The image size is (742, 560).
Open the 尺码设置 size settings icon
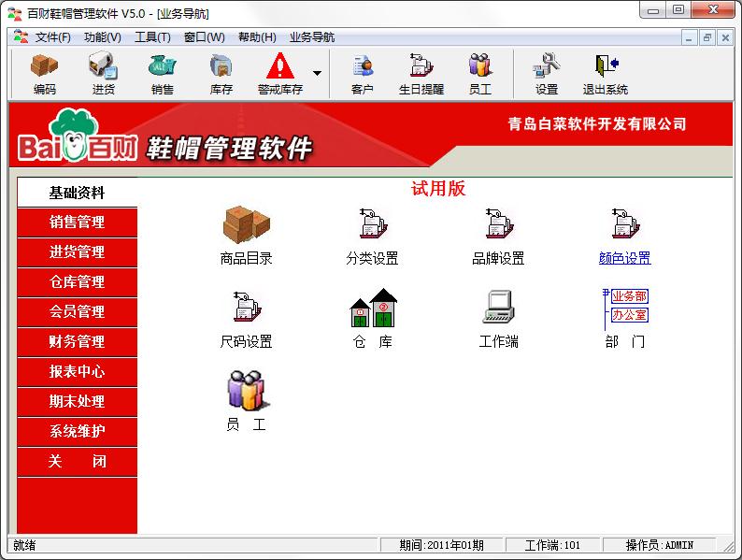point(246,308)
